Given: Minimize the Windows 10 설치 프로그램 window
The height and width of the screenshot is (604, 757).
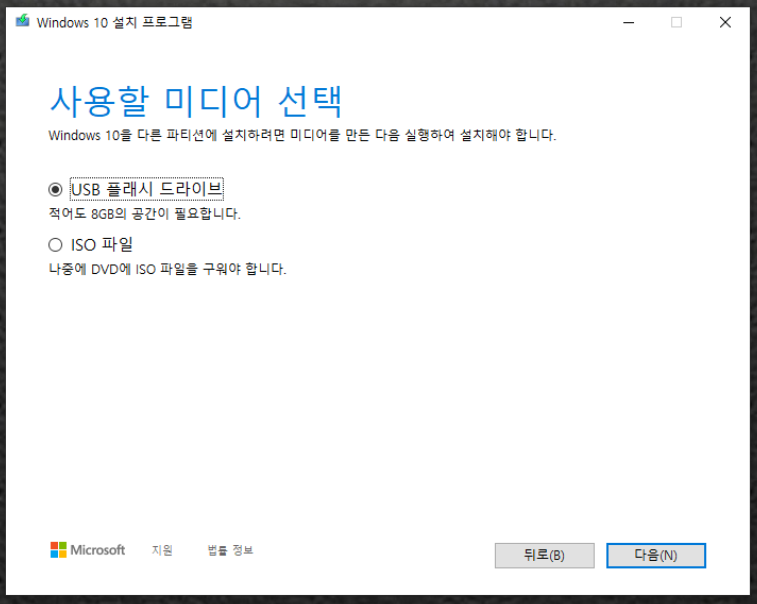Looking at the screenshot, I should tap(628, 22).
